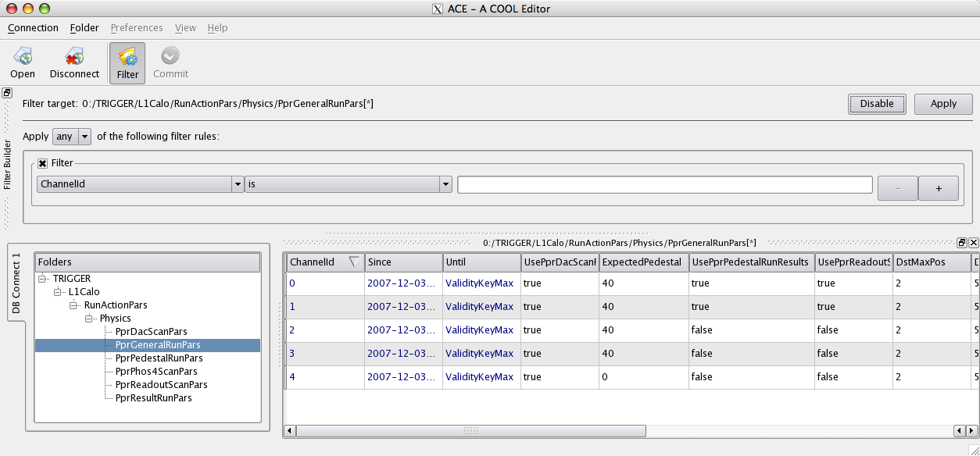This screenshot has height=456, width=980.
Task: Click ChannelId cell with value 3
Action: coord(325,354)
